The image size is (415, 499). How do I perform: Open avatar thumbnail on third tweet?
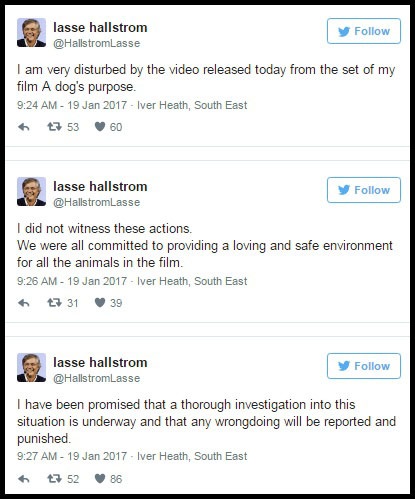click(31, 368)
